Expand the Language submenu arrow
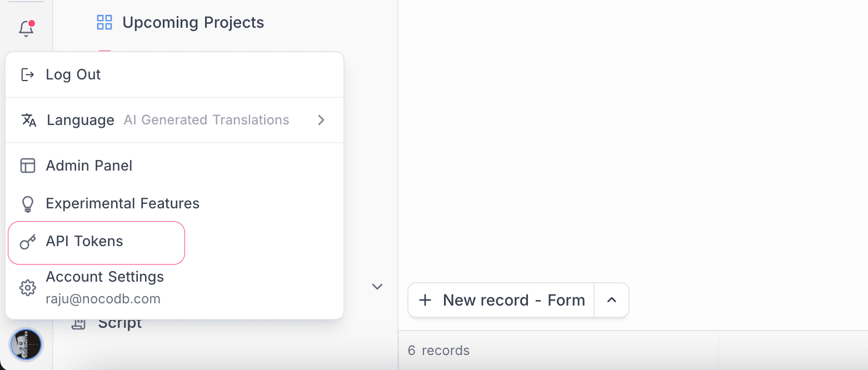 321,120
